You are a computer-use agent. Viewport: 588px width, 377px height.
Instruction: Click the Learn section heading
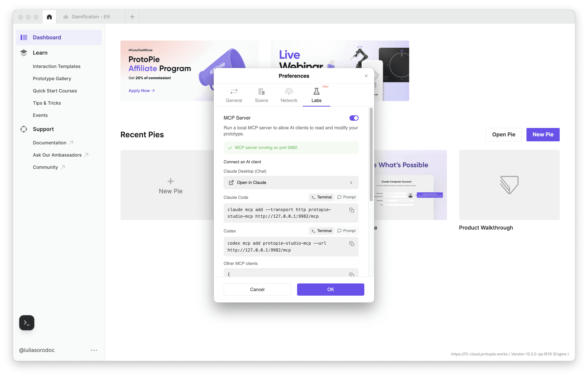pyautogui.click(x=40, y=53)
